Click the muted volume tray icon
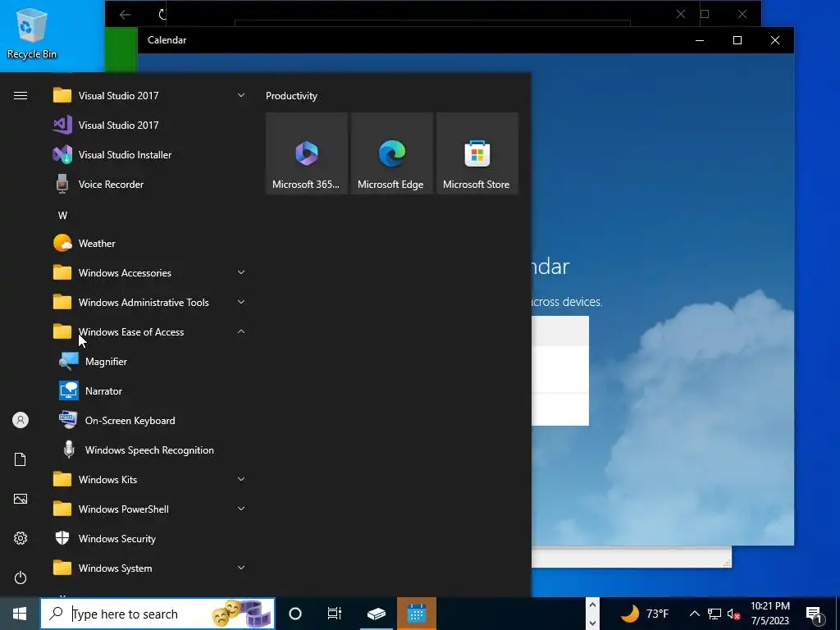The height and width of the screenshot is (630, 840). pyautogui.click(x=733, y=614)
